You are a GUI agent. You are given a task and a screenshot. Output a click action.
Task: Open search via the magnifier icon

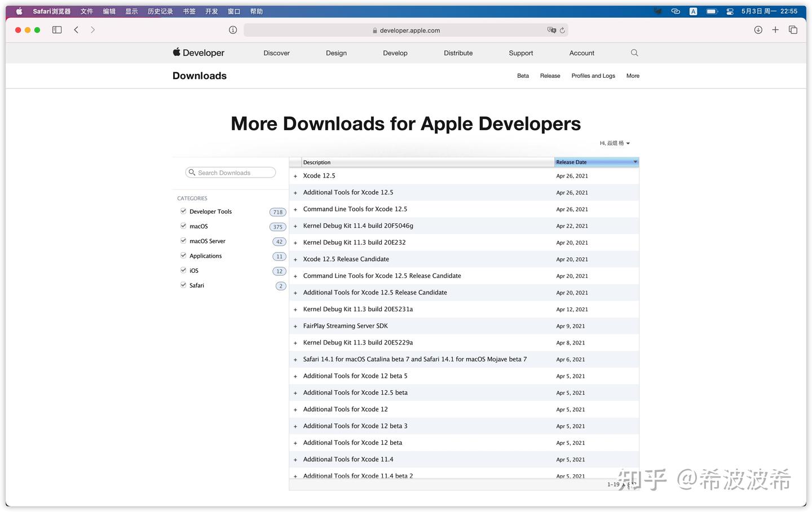coord(634,52)
